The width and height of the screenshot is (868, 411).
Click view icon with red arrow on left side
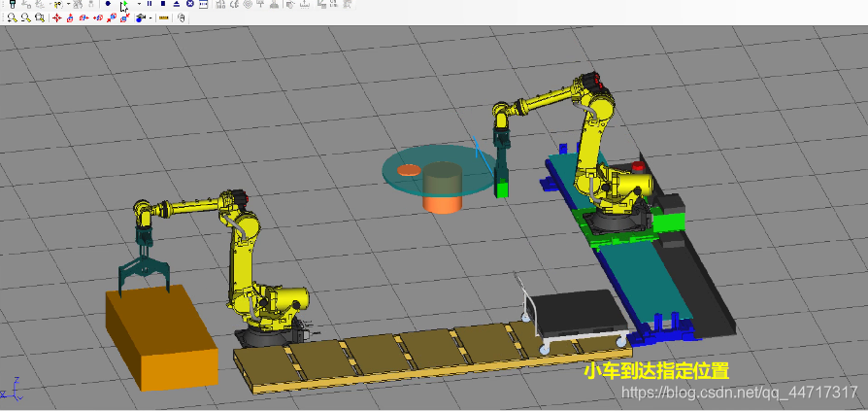[98, 17]
